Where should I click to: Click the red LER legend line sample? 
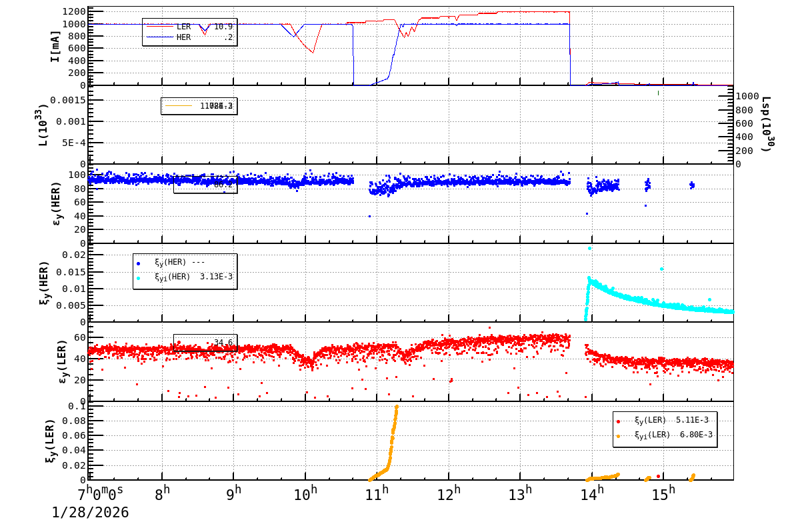160,25
